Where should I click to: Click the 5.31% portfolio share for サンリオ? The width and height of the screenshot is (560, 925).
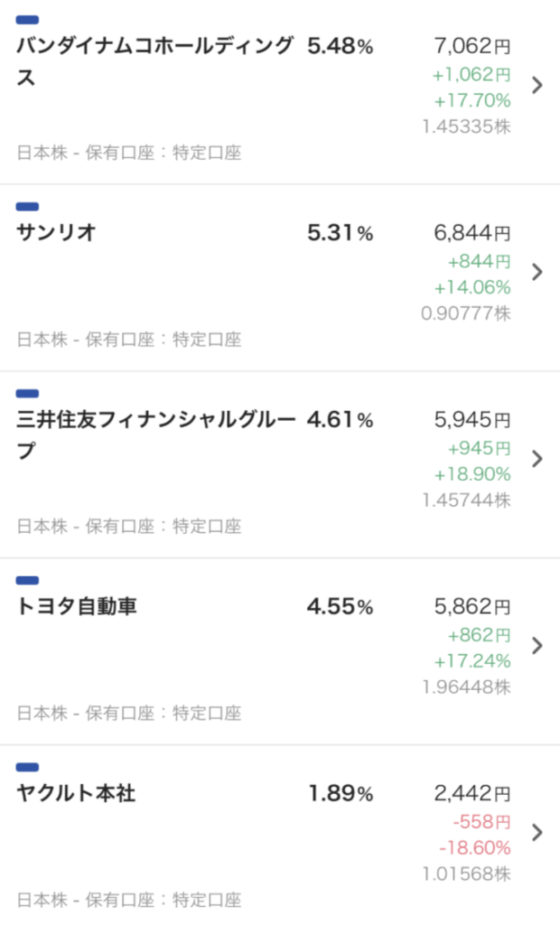[340, 234]
